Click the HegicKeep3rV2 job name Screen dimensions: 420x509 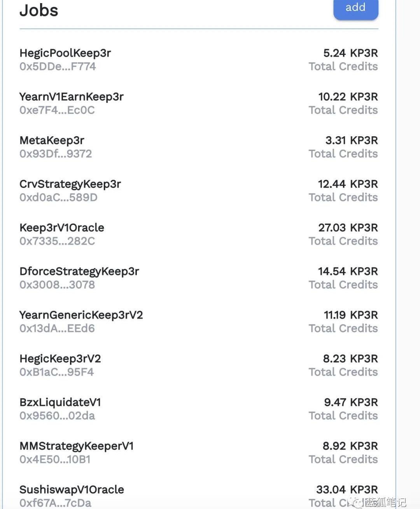pos(60,358)
